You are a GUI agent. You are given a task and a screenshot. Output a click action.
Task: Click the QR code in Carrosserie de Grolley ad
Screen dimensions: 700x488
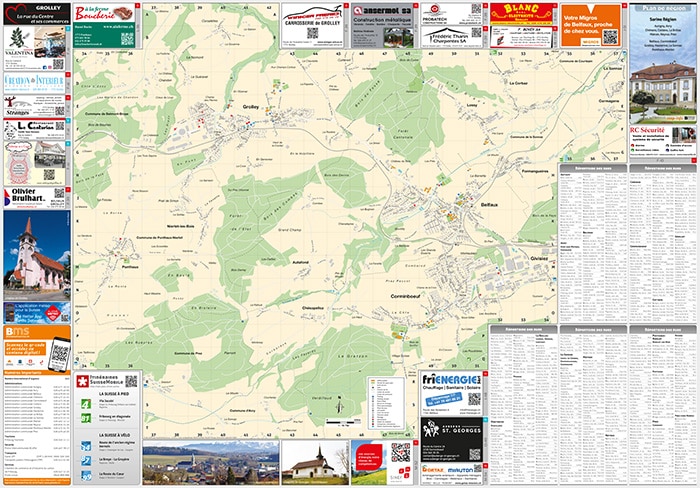coord(312,33)
